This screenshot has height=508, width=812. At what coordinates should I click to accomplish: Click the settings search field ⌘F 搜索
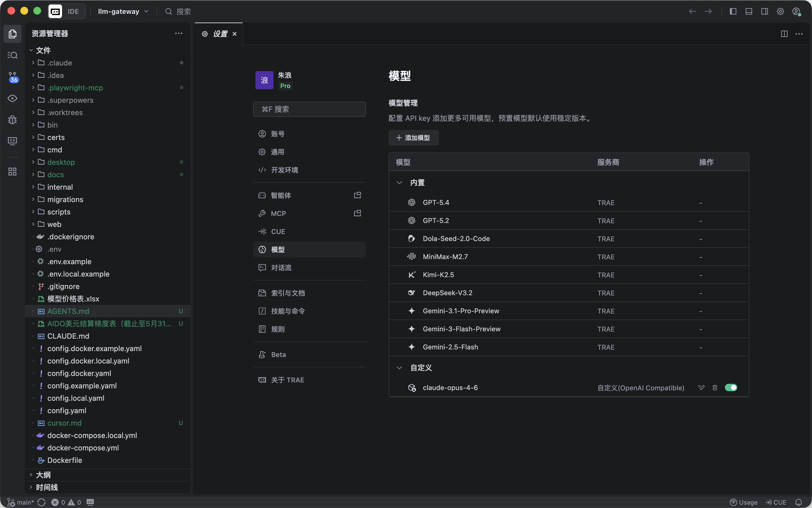point(309,109)
